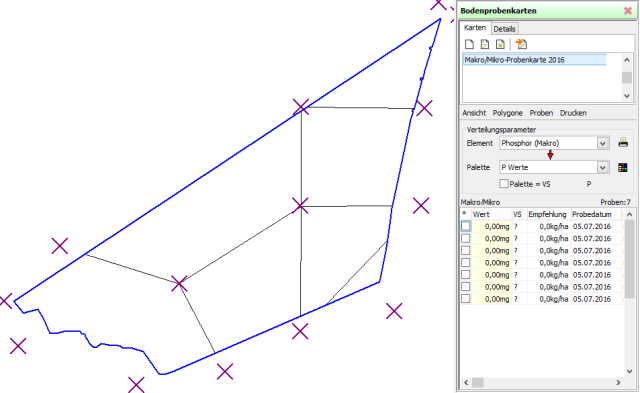The width and height of the screenshot is (640, 393).
Task: Click the Proben:7 count label
Action: (616, 202)
